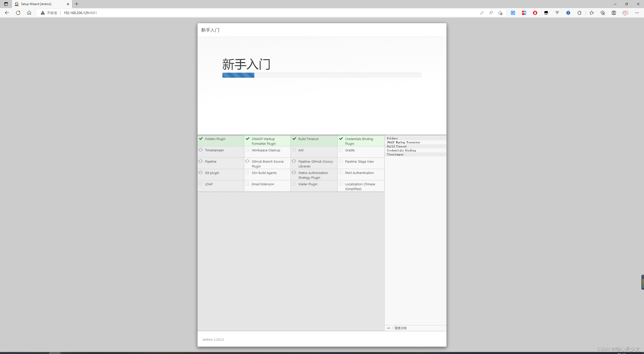Click the browser refresh icon
The width and height of the screenshot is (644, 354).
pos(18,13)
